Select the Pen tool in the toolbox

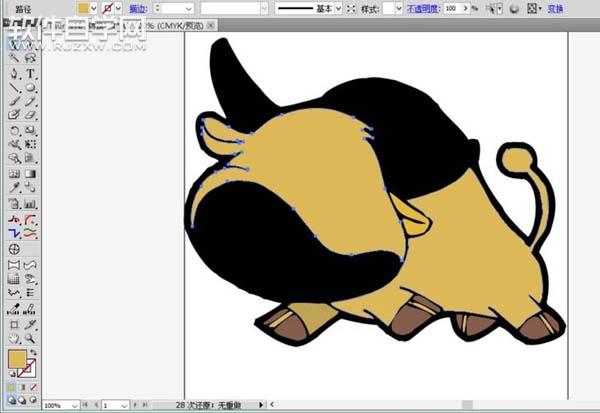click(x=15, y=74)
